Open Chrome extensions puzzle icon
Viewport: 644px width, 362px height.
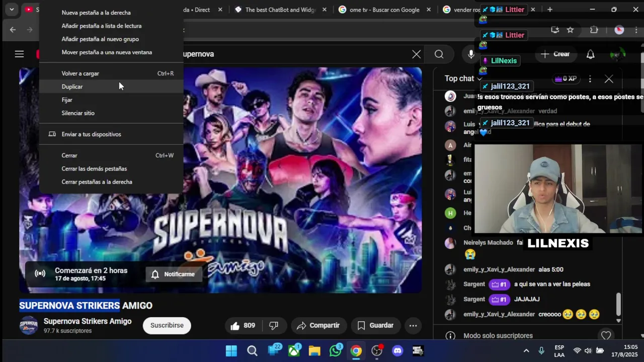click(594, 30)
